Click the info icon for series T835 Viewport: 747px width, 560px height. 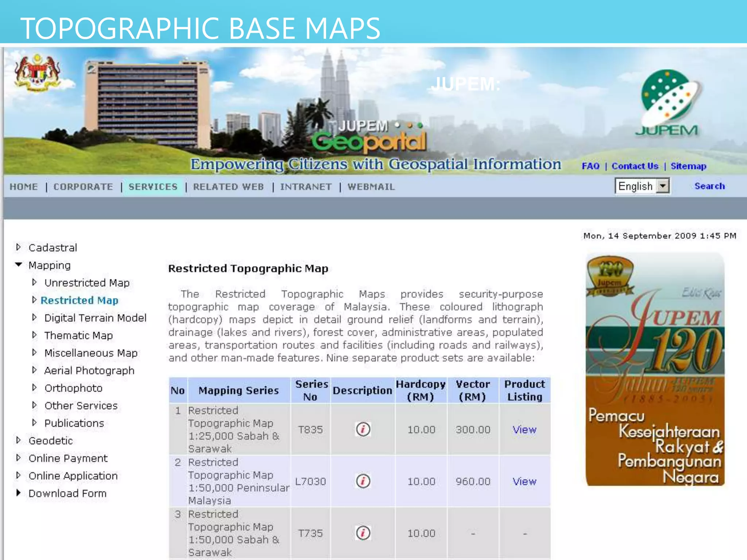[x=363, y=429]
